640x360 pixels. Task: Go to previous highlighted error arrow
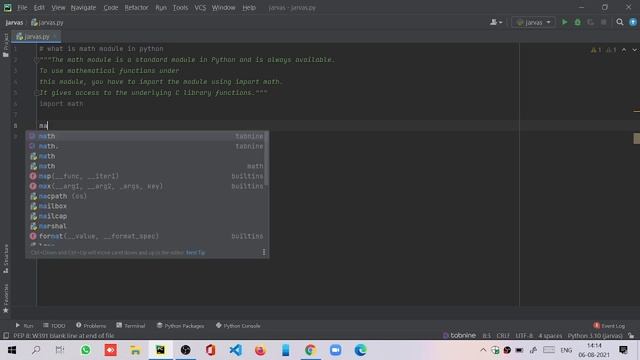[624, 50]
